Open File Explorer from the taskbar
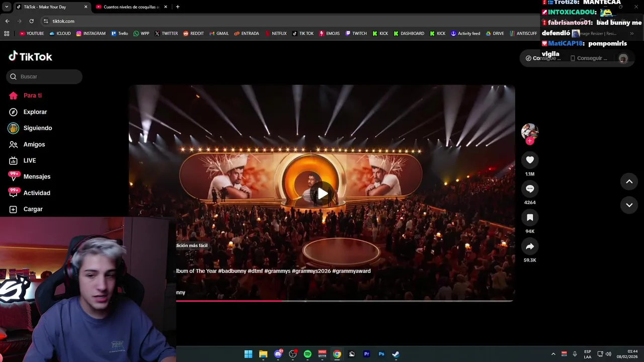This screenshot has height=362, width=644. click(263, 354)
